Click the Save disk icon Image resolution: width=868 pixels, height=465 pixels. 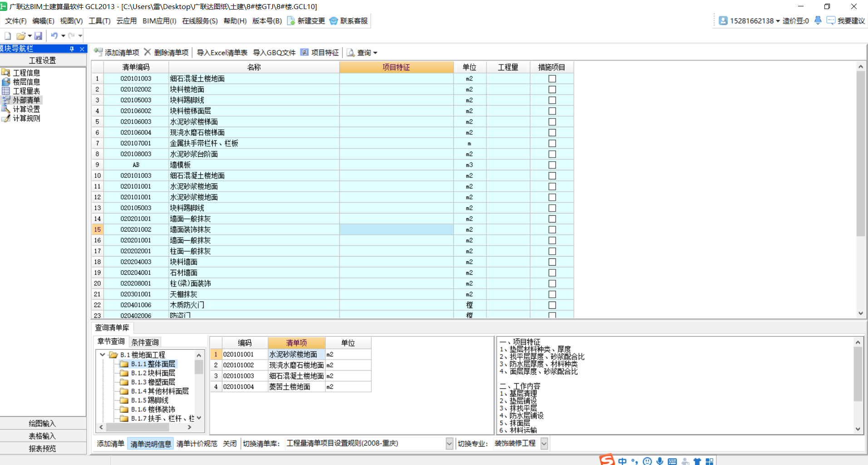point(38,36)
